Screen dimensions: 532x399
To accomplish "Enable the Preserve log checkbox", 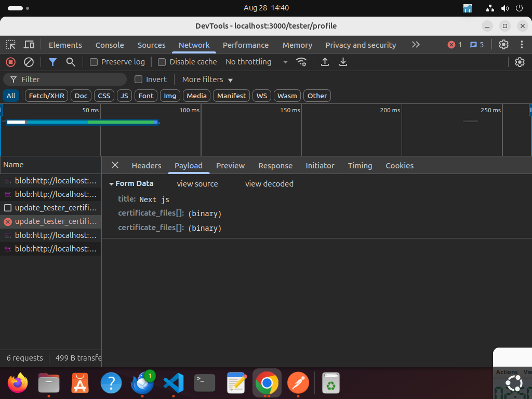I will click(x=94, y=62).
